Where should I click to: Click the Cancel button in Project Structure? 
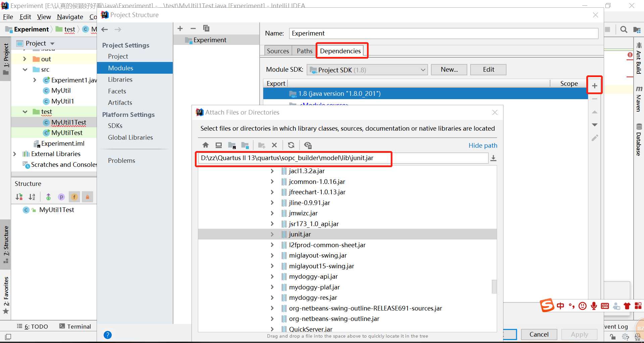pyautogui.click(x=539, y=334)
